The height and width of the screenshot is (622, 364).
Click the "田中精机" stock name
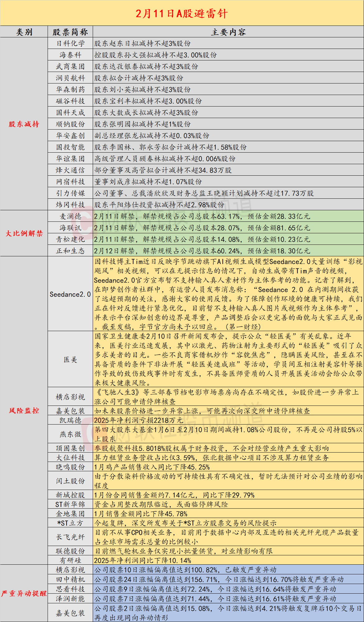click(70, 579)
